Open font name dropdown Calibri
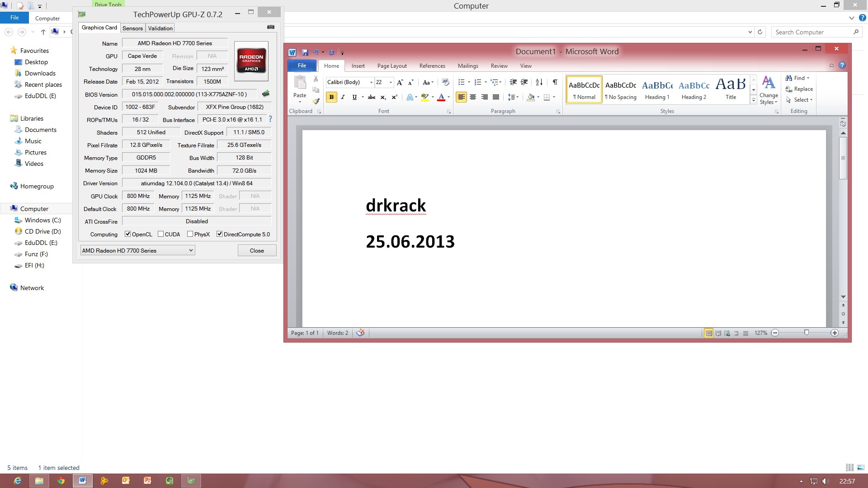This screenshot has width=868, height=488. tap(371, 82)
